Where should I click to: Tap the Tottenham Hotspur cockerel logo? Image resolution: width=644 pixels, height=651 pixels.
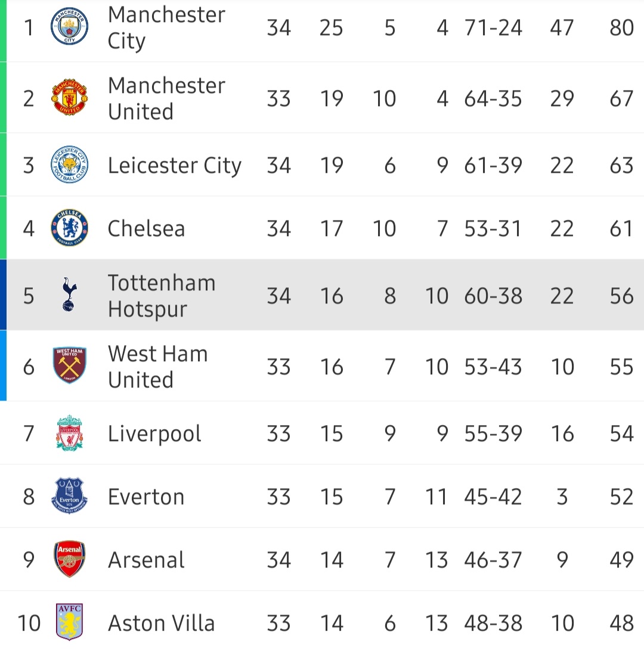click(69, 295)
